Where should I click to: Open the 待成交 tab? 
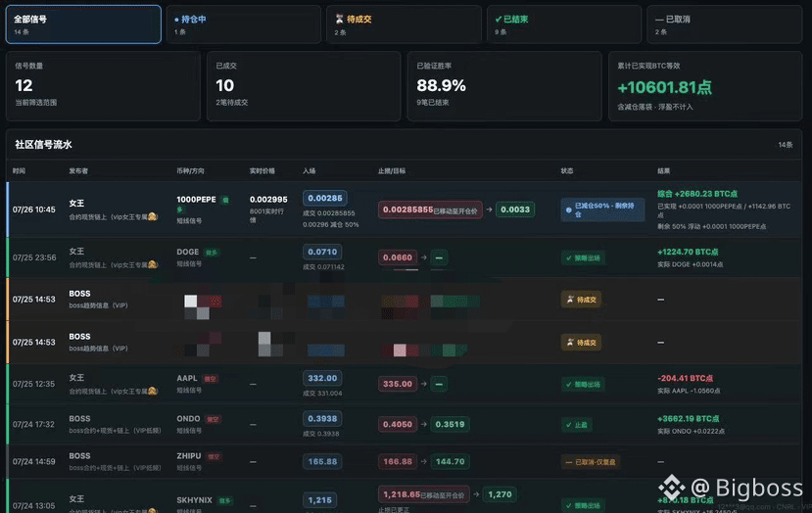click(404, 24)
